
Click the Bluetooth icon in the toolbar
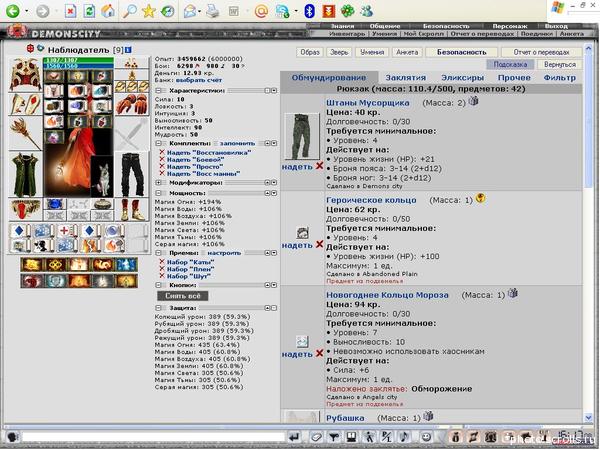click(x=309, y=11)
